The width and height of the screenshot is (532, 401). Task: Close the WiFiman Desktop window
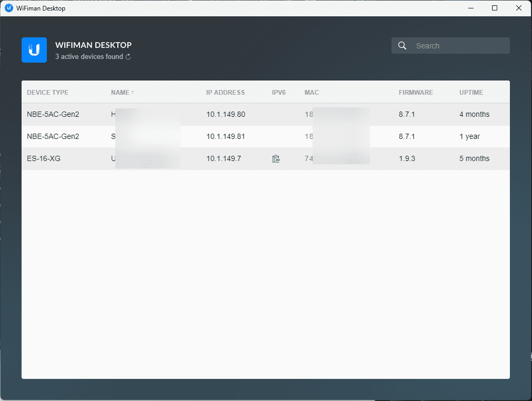519,8
